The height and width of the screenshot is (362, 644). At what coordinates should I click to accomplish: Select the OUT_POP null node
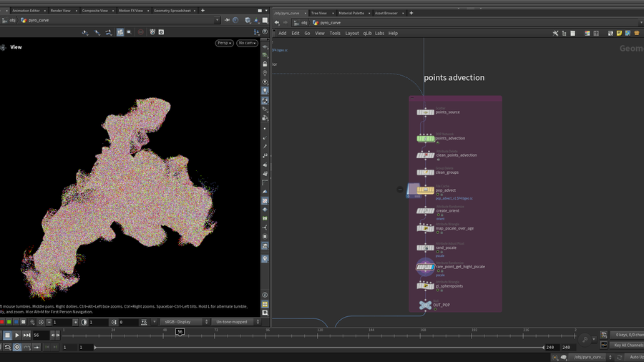point(425,305)
